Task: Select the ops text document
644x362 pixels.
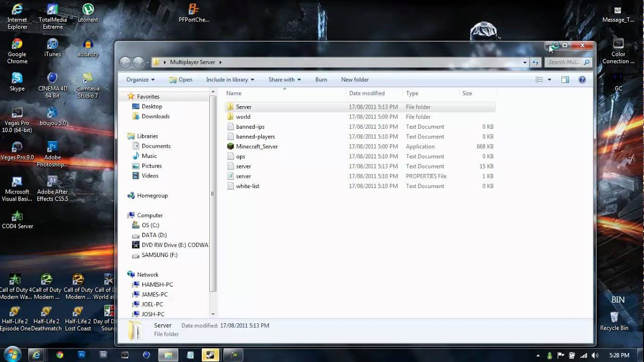Action: click(360, 156)
